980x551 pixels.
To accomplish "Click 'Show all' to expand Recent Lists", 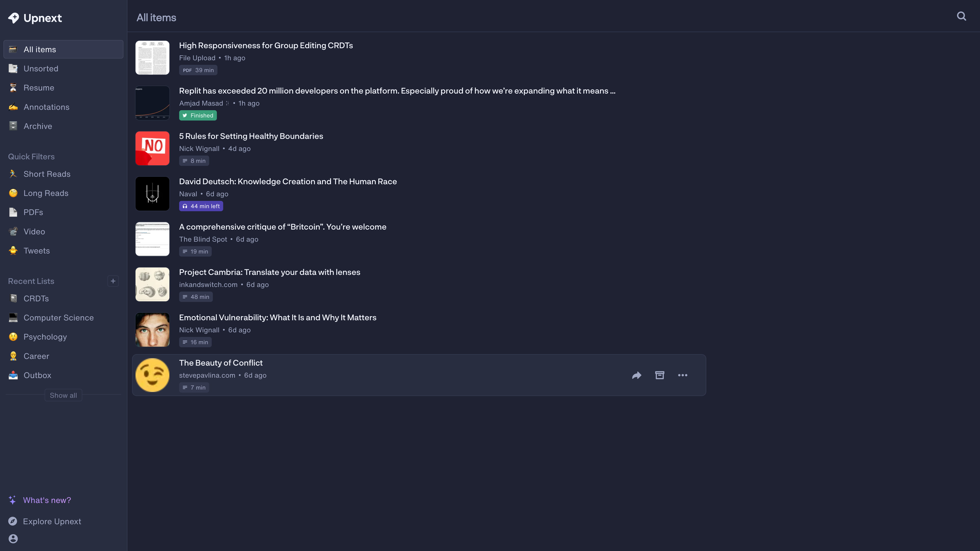I will tap(63, 395).
